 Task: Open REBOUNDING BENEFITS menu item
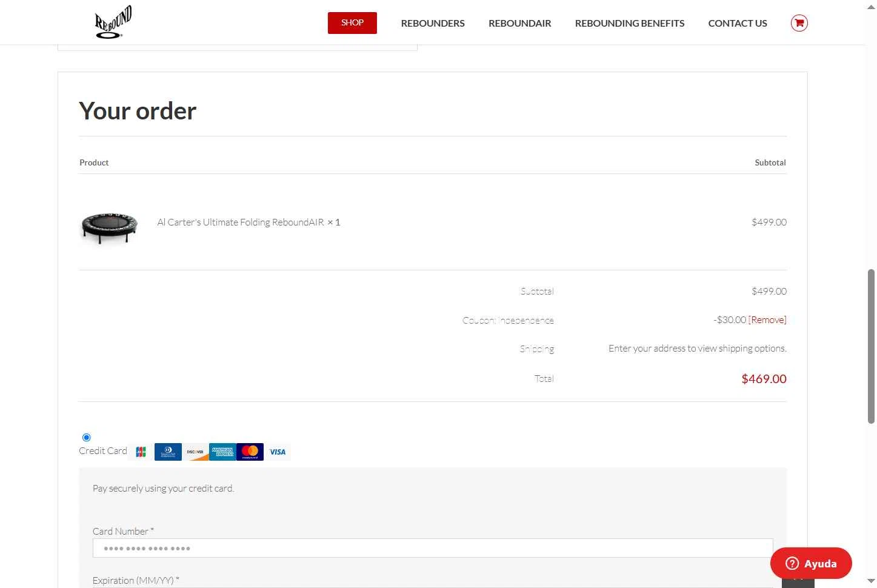(630, 23)
